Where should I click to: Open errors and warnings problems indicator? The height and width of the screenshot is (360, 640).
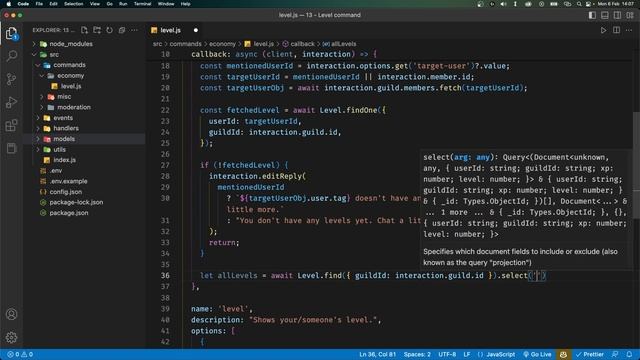click(x=20, y=354)
